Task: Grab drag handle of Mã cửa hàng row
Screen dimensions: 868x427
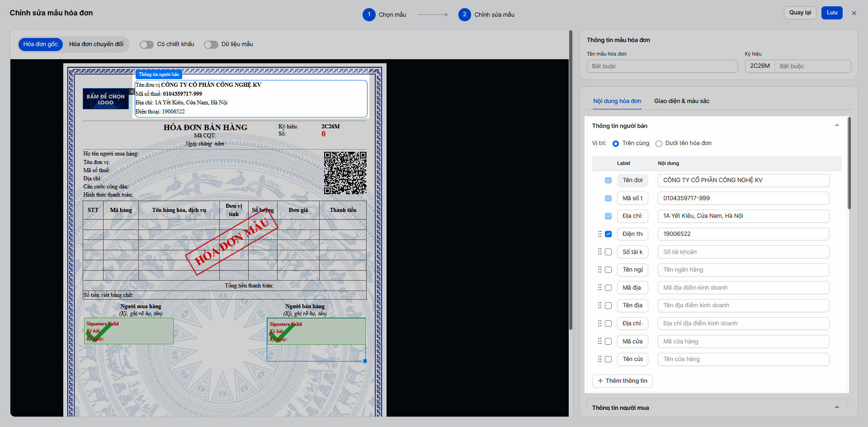Action: tap(600, 341)
